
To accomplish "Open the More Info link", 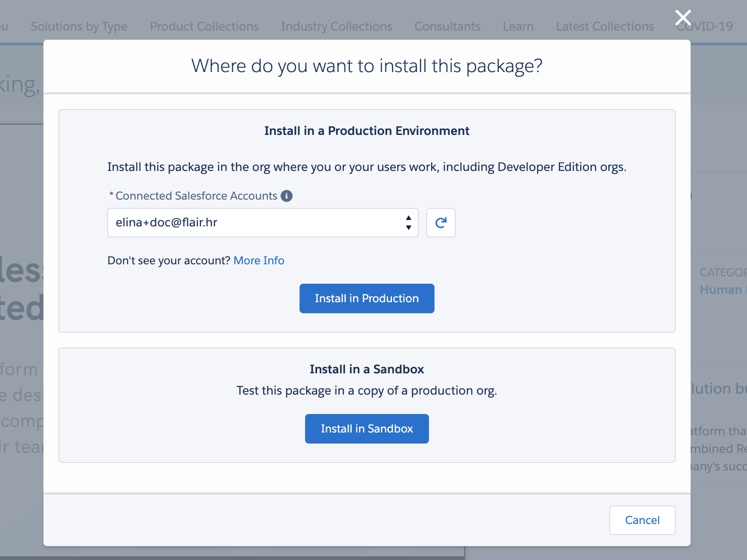I will click(x=258, y=261).
